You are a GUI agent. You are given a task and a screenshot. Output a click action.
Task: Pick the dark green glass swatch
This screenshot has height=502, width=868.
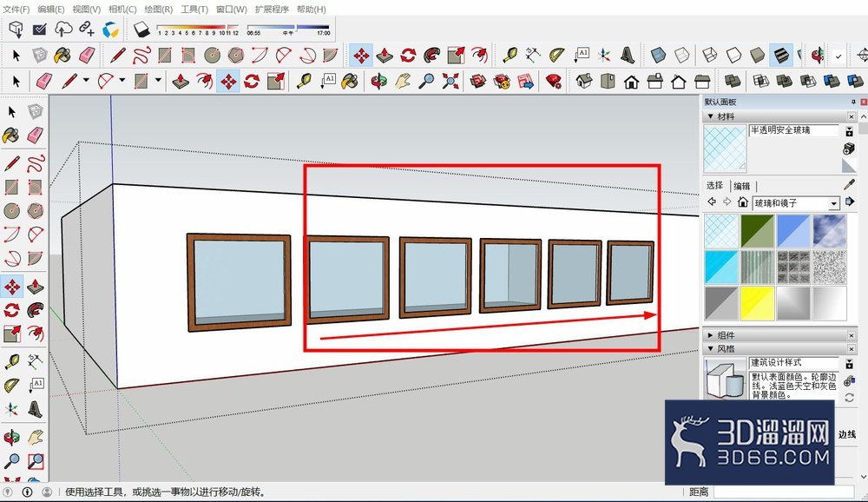tap(757, 231)
